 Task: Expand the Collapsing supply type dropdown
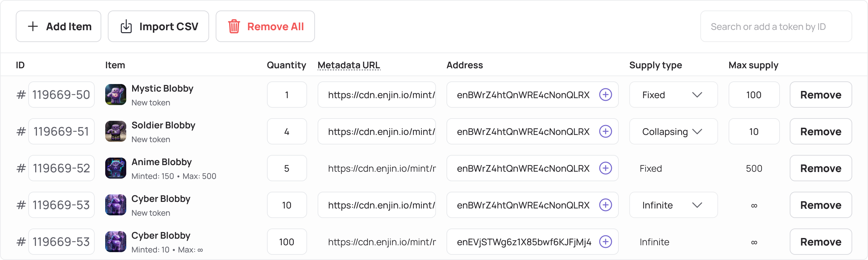[673, 132]
